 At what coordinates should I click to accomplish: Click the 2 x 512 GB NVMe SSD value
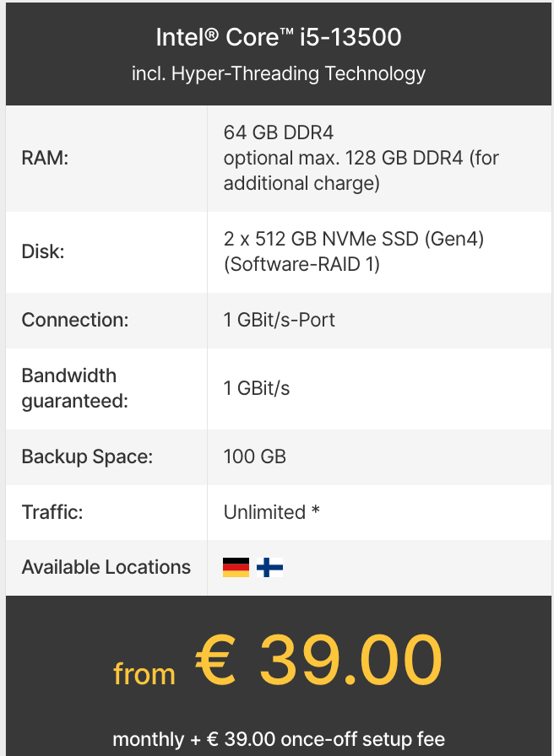point(354,239)
